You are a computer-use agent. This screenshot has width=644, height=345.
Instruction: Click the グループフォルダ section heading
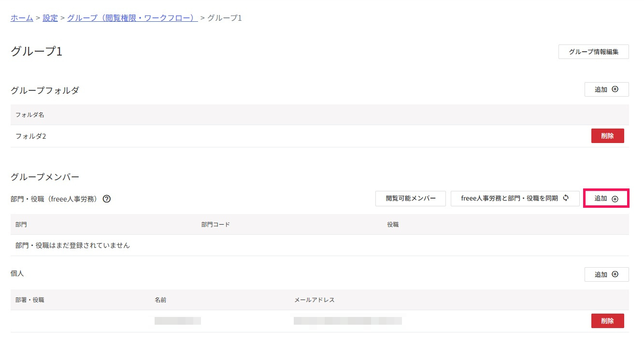click(45, 90)
